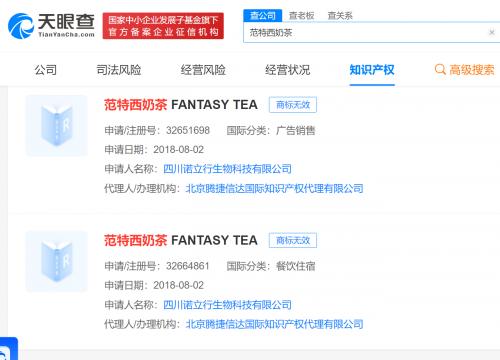Click 申请日期 2018-08-02 in first entry

[154, 150]
